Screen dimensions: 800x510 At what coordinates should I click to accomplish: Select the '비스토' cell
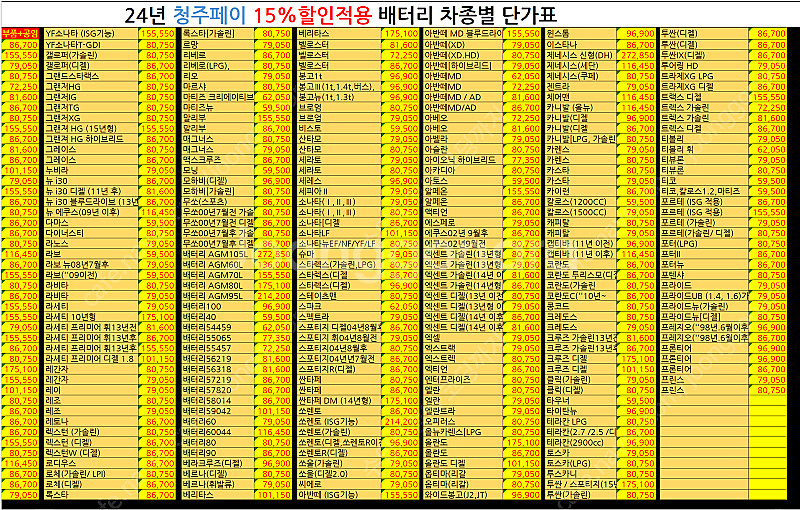[339, 129]
